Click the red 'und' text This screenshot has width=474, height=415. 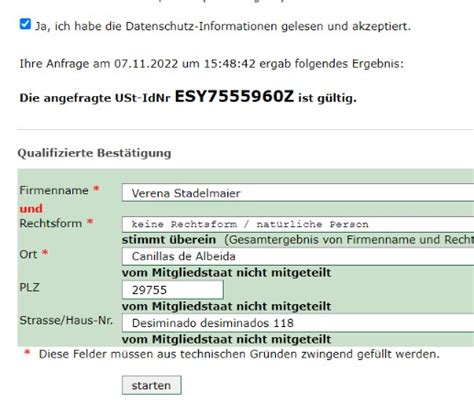(31, 209)
